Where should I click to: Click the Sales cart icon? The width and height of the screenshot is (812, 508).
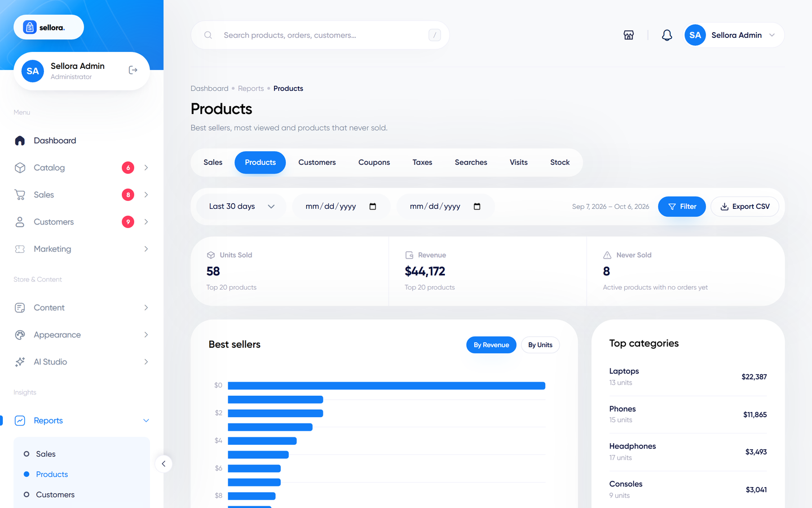pyautogui.click(x=20, y=195)
